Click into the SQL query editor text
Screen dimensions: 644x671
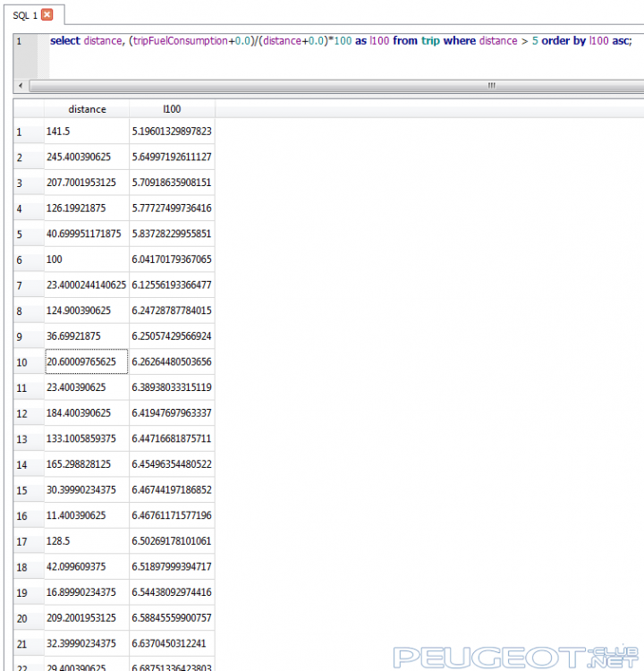[341, 40]
